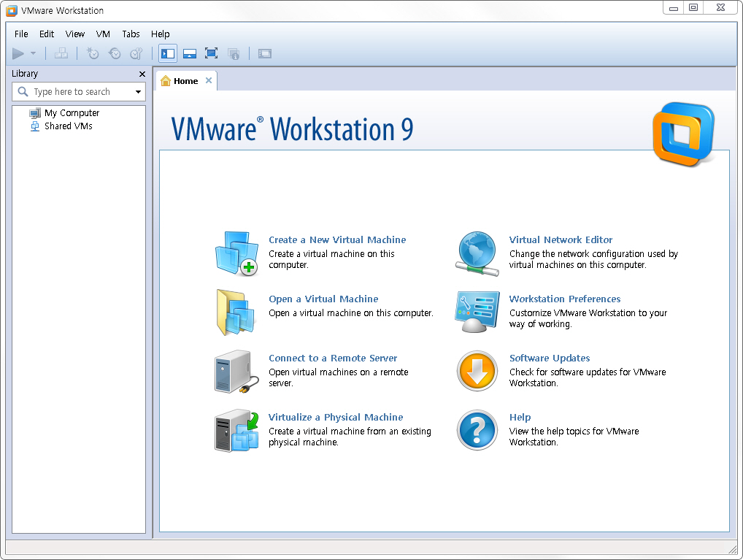The image size is (743, 560).
Task: Open the Help menu
Action: click(x=160, y=34)
